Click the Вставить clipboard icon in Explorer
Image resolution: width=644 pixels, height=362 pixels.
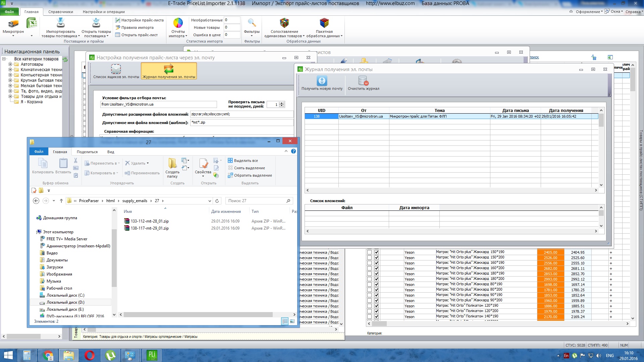point(63,163)
